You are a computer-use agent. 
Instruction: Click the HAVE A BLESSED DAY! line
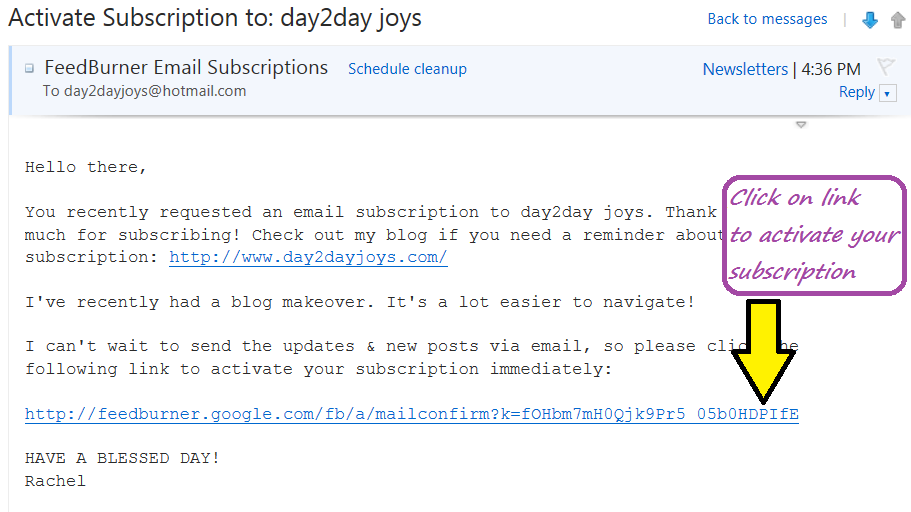[x=122, y=458]
